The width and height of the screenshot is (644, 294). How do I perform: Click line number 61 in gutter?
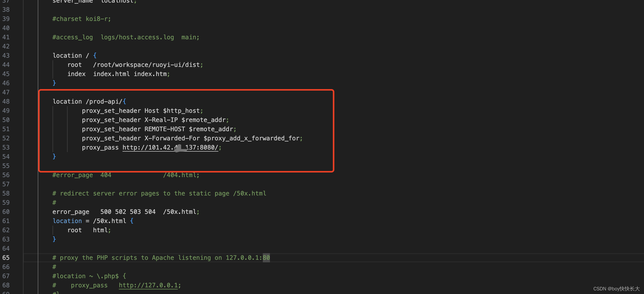point(6,221)
